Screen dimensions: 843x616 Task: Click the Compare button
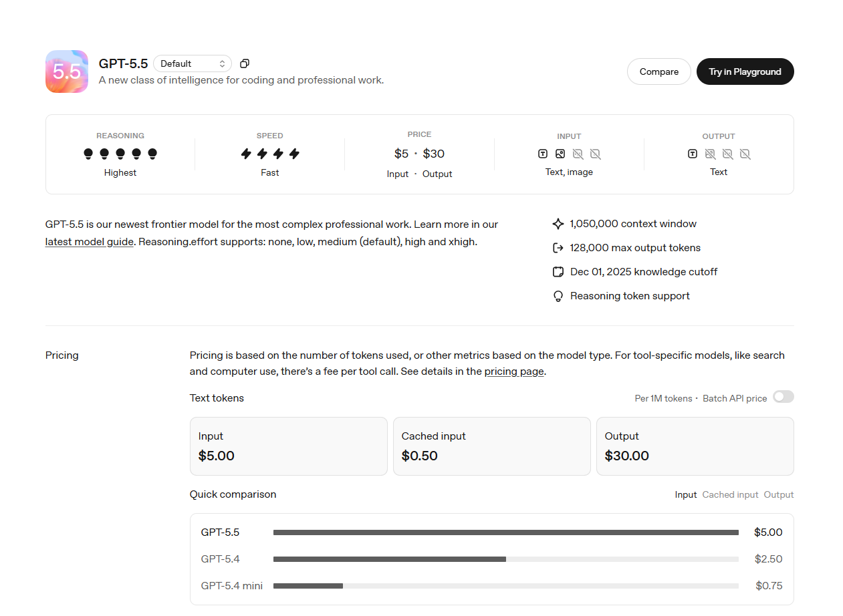pos(659,71)
